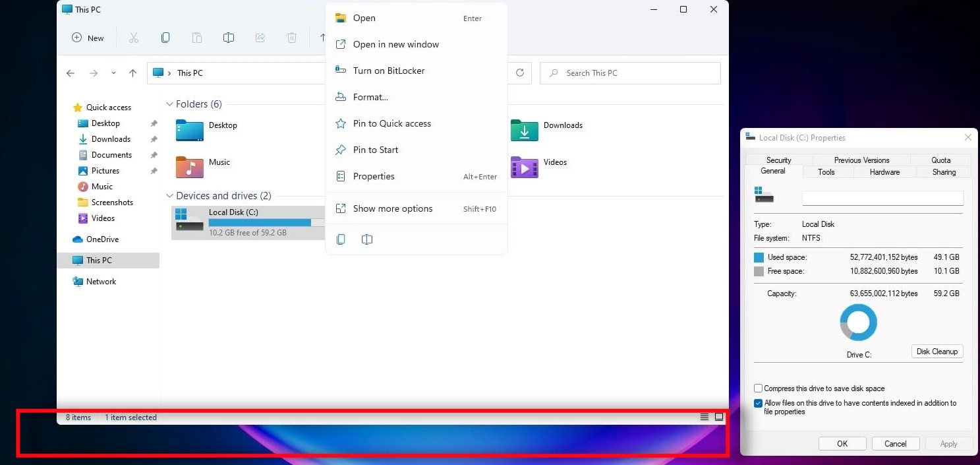The height and width of the screenshot is (465, 980).
Task: Click the chevron before This PC in address bar
Action: [x=169, y=73]
